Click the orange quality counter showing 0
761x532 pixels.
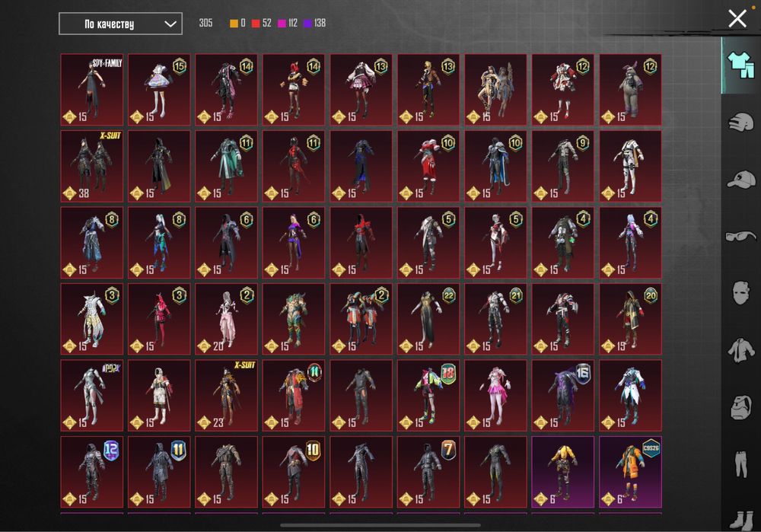(x=237, y=23)
